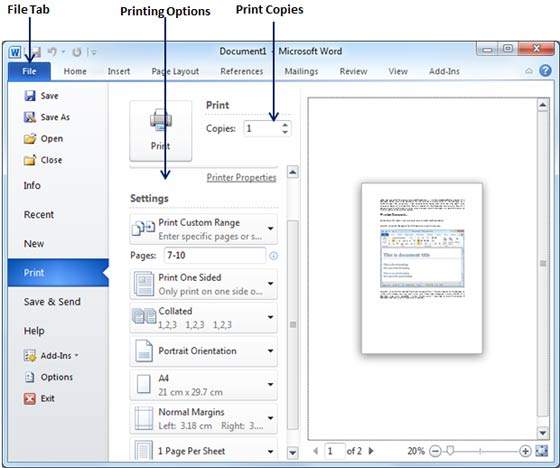Screen dimensions: 560x468
Task: Click the zoom slider handle
Action: click(450, 450)
